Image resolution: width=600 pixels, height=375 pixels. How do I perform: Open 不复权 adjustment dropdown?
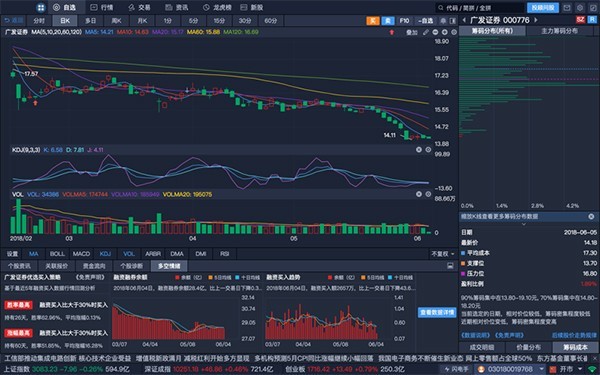tap(442, 254)
